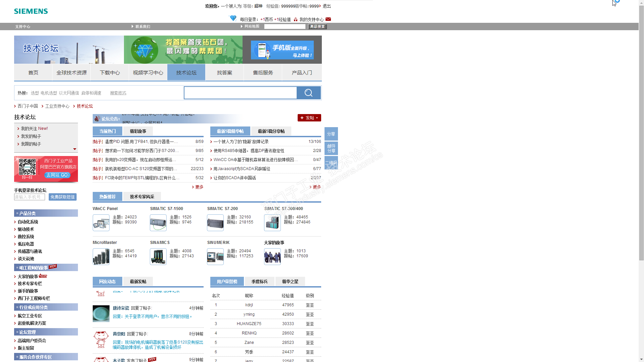Click 黄崇阳 cartoon avatar
This screenshot has width=644, height=362.
(x=101, y=340)
